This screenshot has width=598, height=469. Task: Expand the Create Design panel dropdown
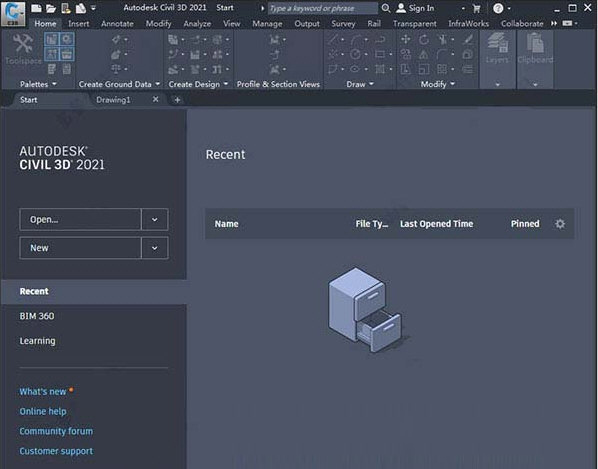(226, 84)
